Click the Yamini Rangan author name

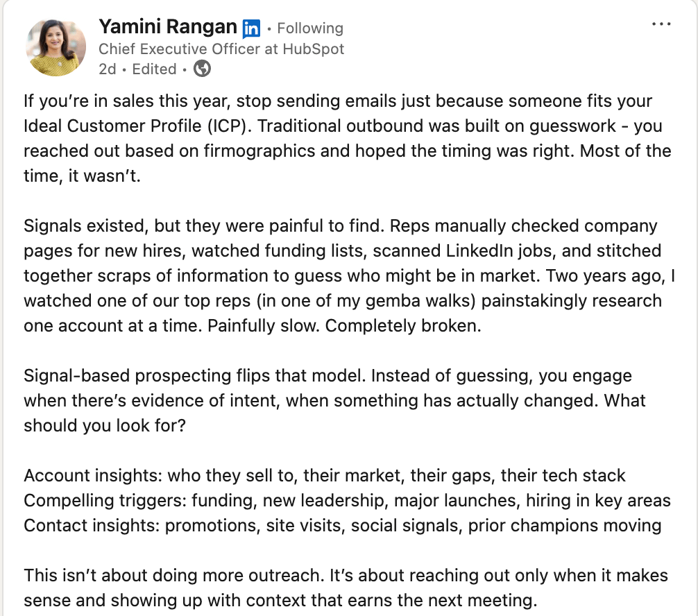(168, 27)
